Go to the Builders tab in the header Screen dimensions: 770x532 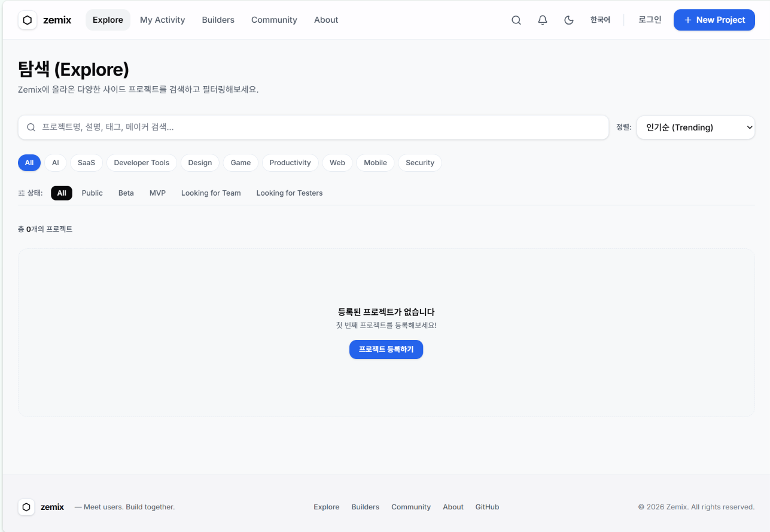pos(218,20)
